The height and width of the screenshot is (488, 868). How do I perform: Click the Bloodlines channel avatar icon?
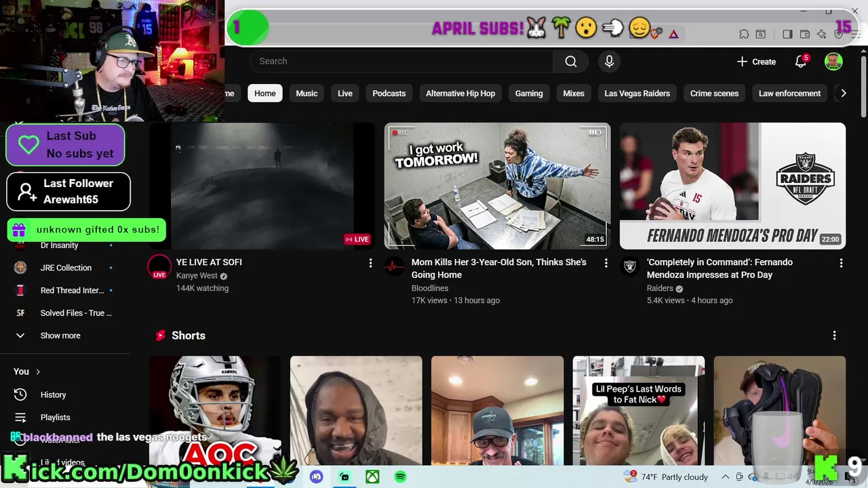(395, 267)
